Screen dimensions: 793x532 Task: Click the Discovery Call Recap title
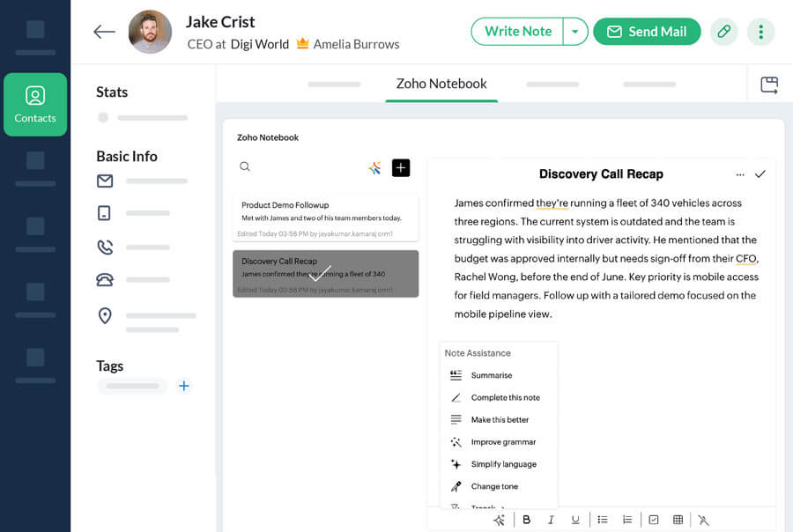click(601, 174)
